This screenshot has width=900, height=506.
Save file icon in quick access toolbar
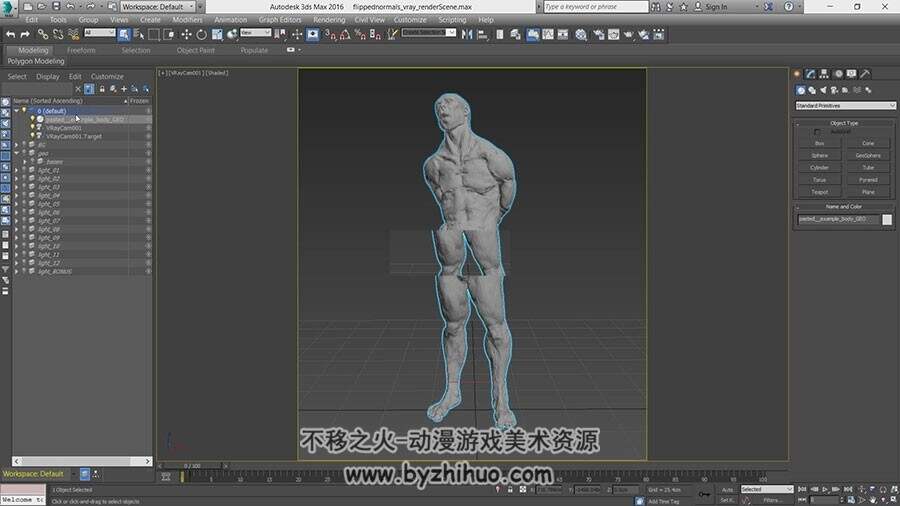[x=56, y=6]
